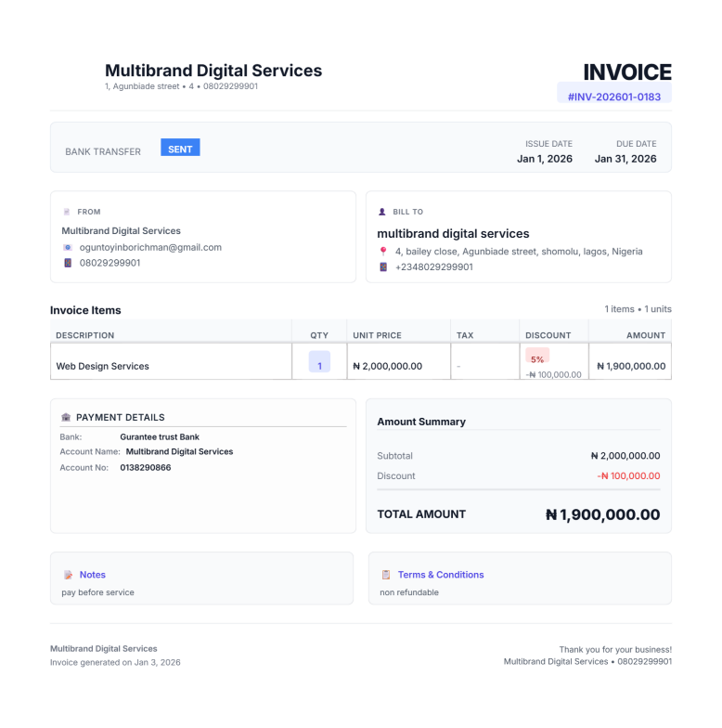Screen dimensions: 722x728
Task: Select the Notes heading link
Action: tap(93, 575)
